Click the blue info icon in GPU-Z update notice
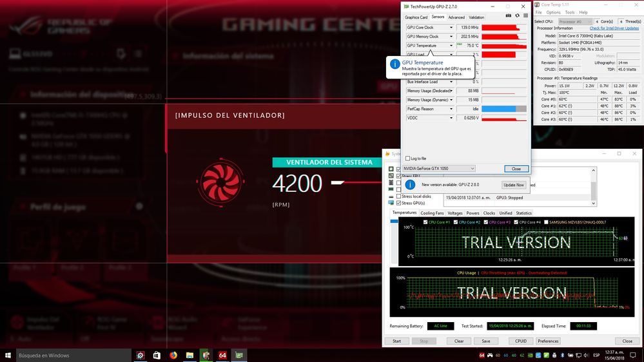This screenshot has width=644, height=362. tap(410, 185)
